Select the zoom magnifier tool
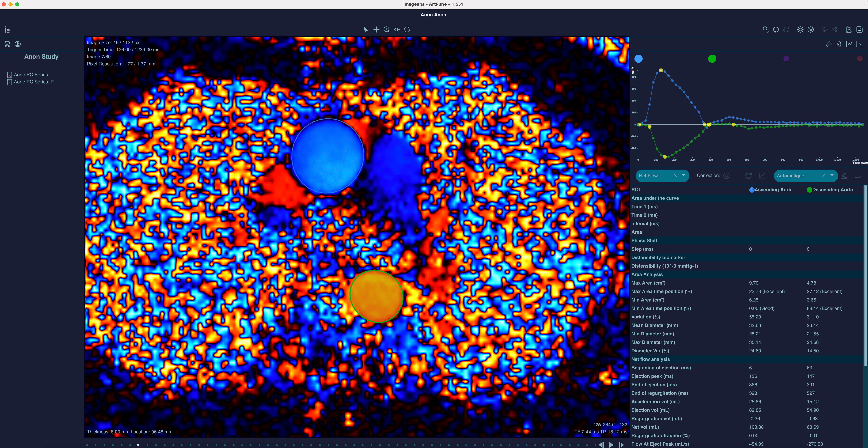This screenshot has height=448, width=868. [x=387, y=30]
